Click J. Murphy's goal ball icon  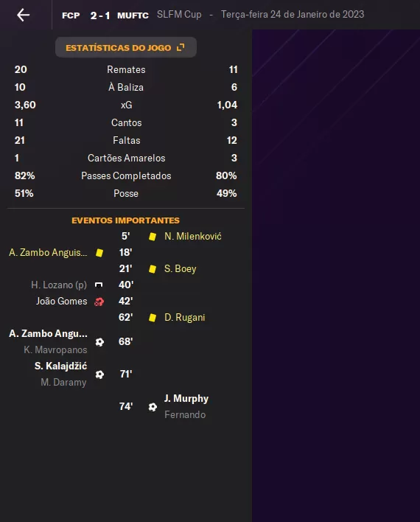[153, 407]
